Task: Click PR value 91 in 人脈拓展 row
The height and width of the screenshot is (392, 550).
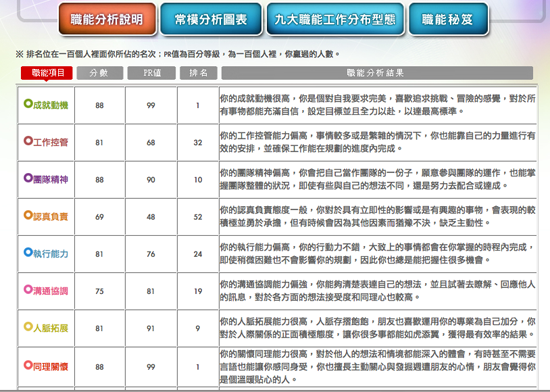Action: pyautogui.click(x=151, y=328)
